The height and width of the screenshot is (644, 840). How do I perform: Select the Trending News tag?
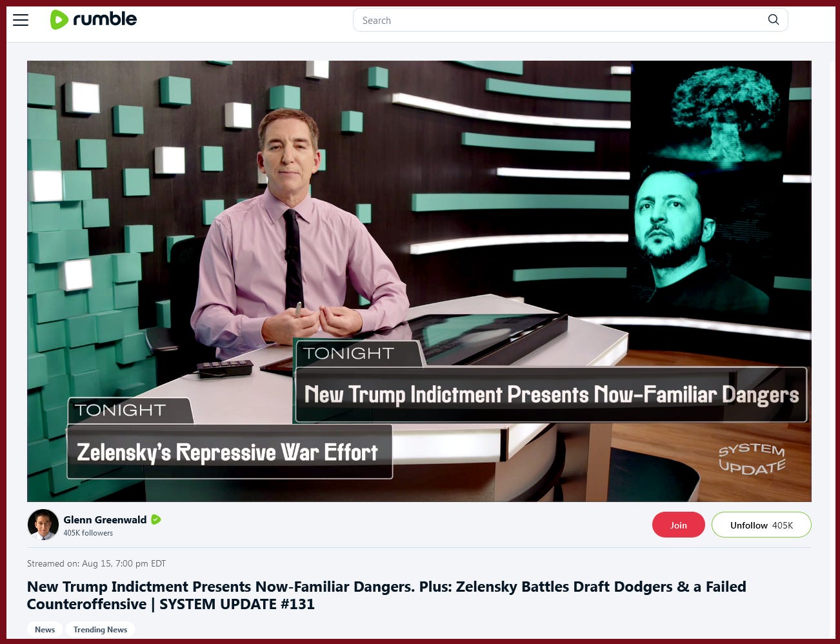[100, 629]
